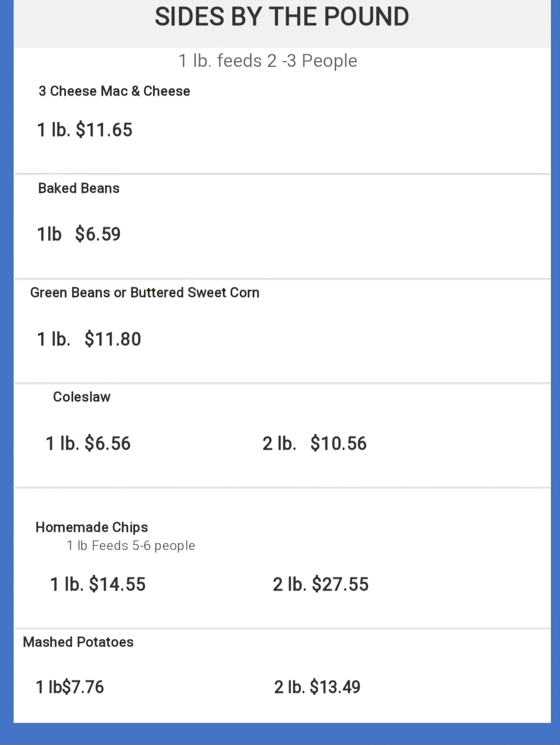Select Homemade Chips 1 lb. $14.55
Viewport: 560px width, 745px height.
[x=98, y=584]
